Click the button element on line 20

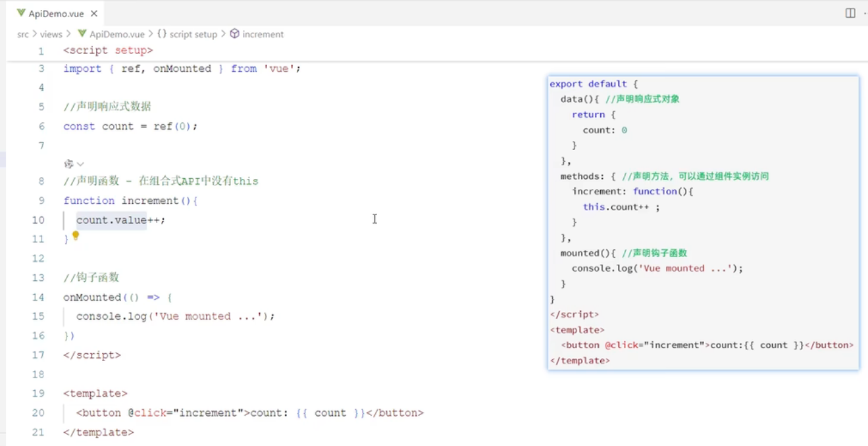click(250, 413)
